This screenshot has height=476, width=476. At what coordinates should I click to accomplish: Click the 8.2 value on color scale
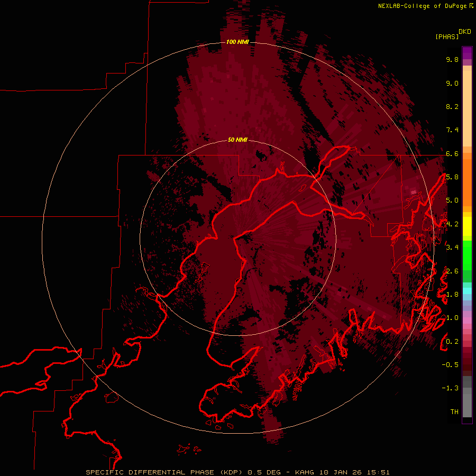click(x=452, y=106)
